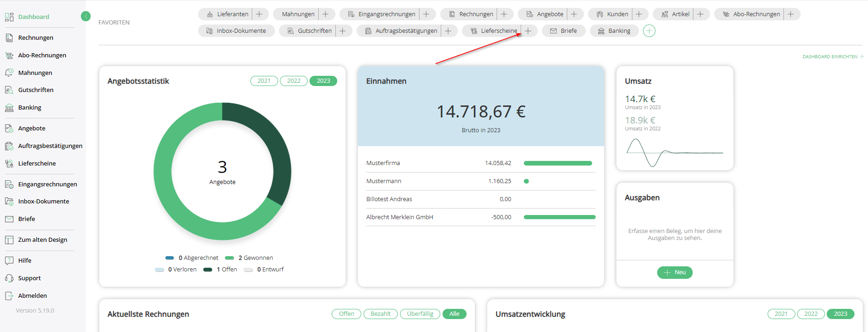The width and height of the screenshot is (868, 332).
Task: Open Inbox-Dokumente in the sidebar
Action: pyautogui.click(x=43, y=202)
